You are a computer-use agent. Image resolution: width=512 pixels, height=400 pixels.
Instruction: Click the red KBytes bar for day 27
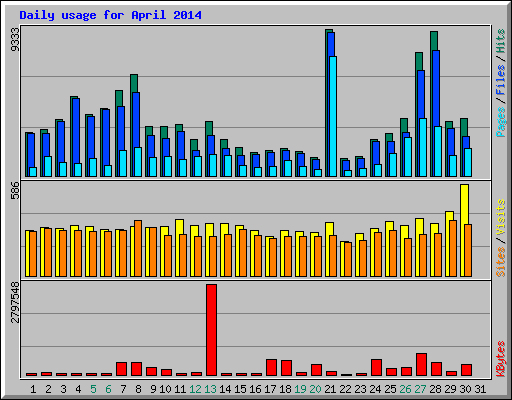[421, 364]
